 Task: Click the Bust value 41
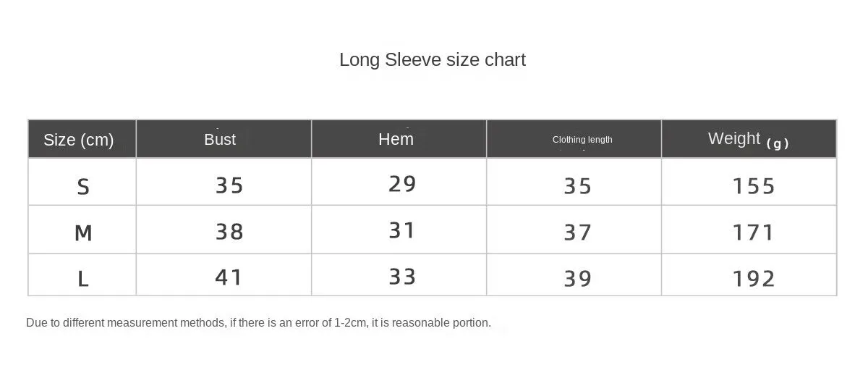[x=229, y=277]
